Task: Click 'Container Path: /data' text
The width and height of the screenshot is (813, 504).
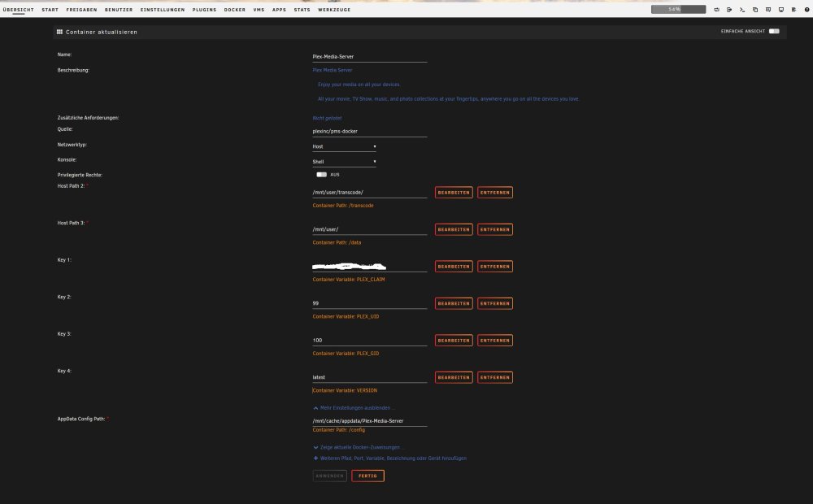Action: (337, 243)
